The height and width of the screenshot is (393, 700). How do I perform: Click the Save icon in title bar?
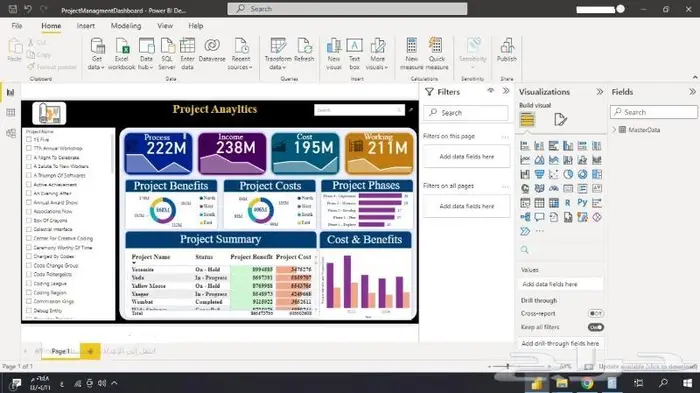pos(13,9)
